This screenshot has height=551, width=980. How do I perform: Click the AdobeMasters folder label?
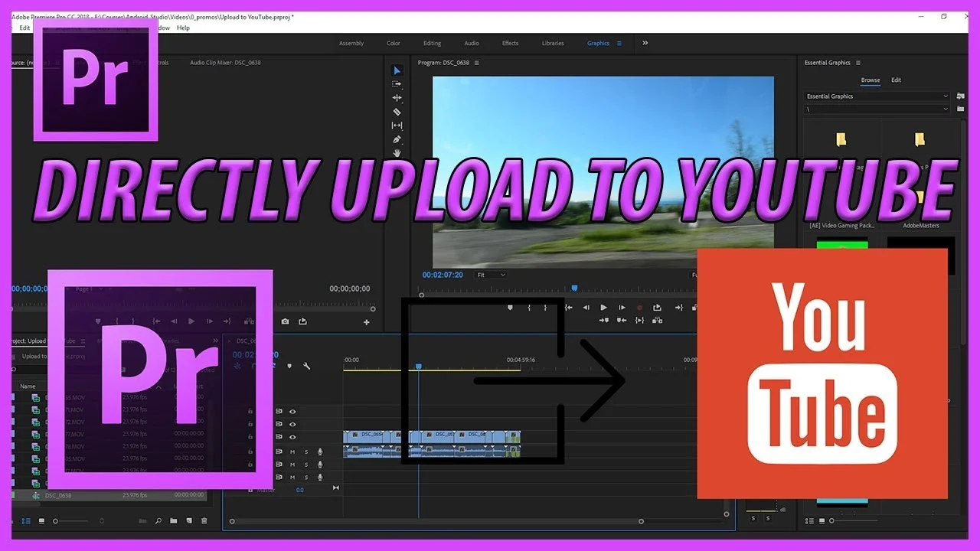[x=920, y=226]
